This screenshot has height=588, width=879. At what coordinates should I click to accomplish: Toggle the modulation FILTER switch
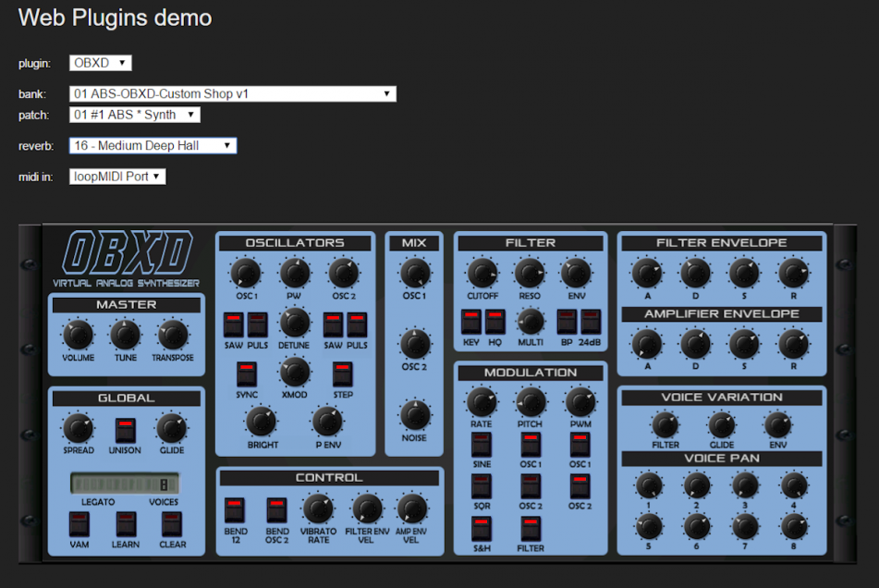pos(531,529)
